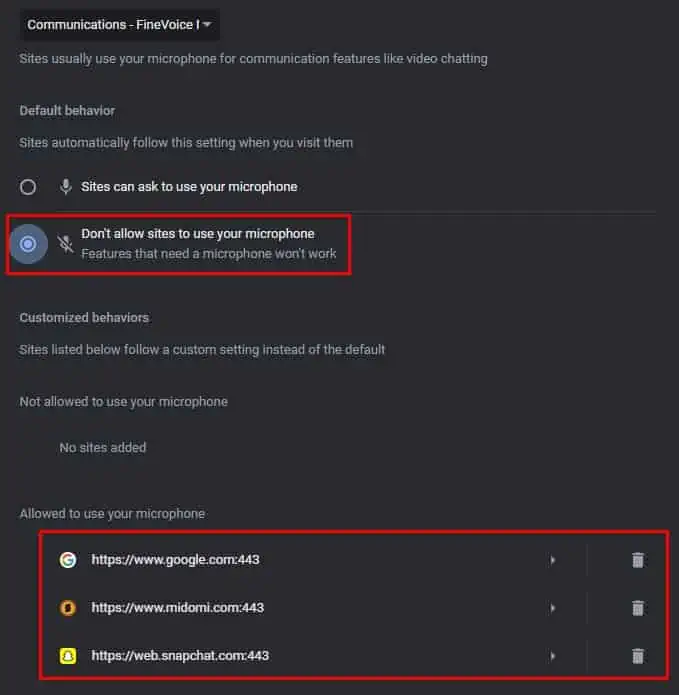
Task: Open https://www.google.com:443 site entry
Action: [x=175, y=560]
